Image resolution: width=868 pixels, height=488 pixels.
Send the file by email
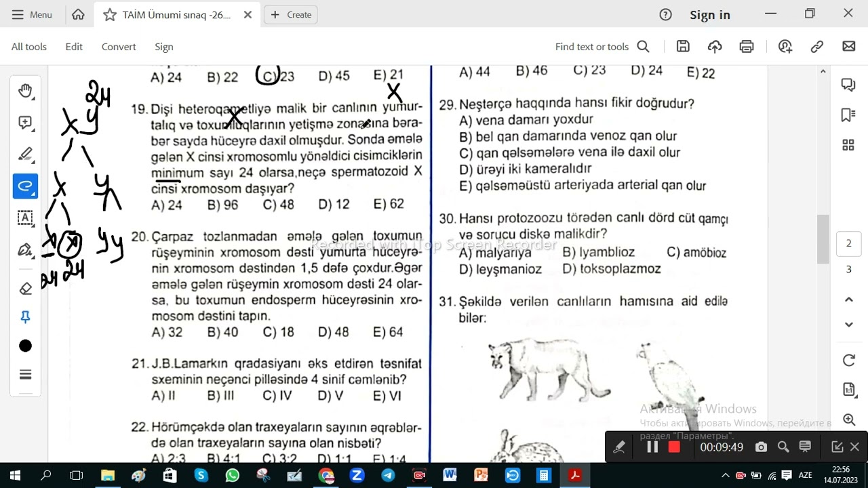pos(848,47)
